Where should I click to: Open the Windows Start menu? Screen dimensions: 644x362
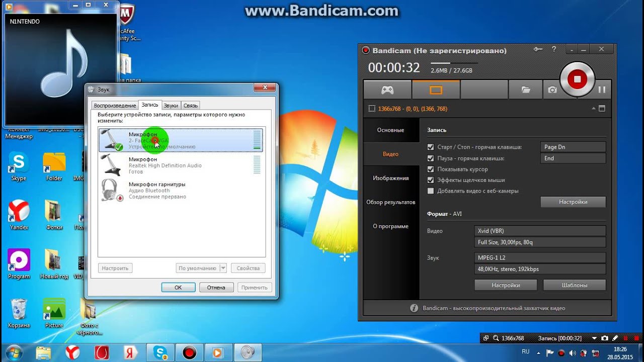tap(14, 352)
